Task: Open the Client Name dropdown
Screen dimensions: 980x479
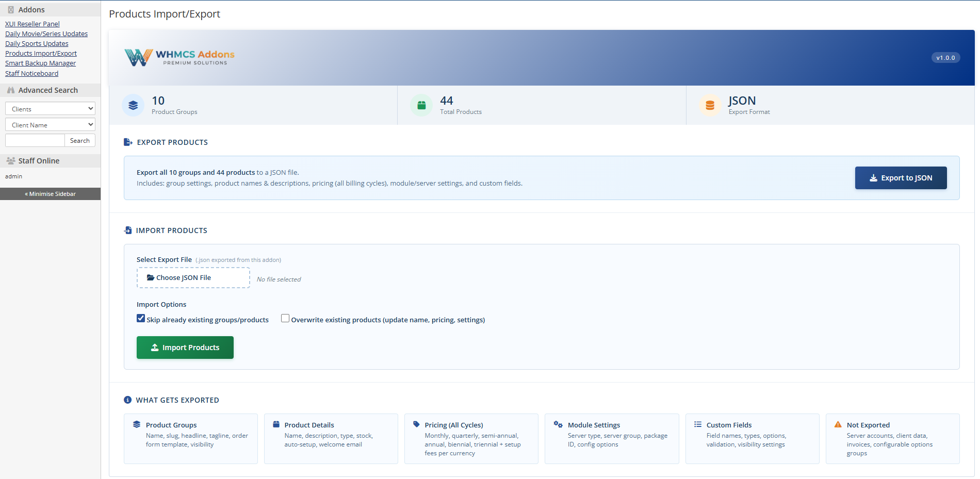Action: (x=50, y=124)
